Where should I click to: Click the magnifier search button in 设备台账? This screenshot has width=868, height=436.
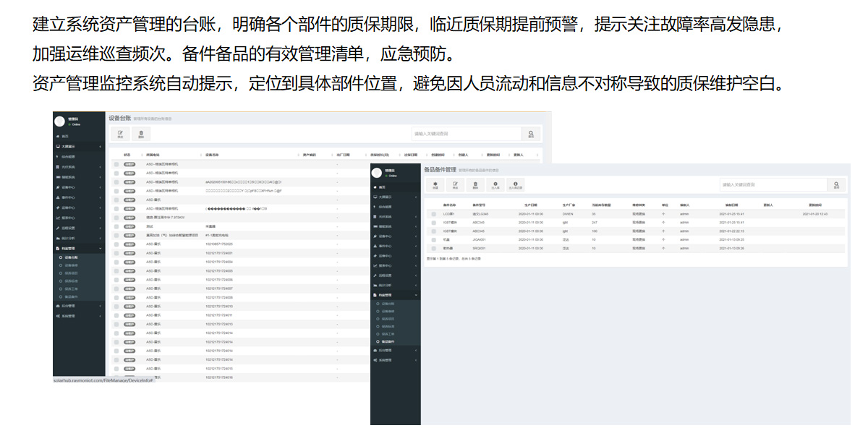531,134
